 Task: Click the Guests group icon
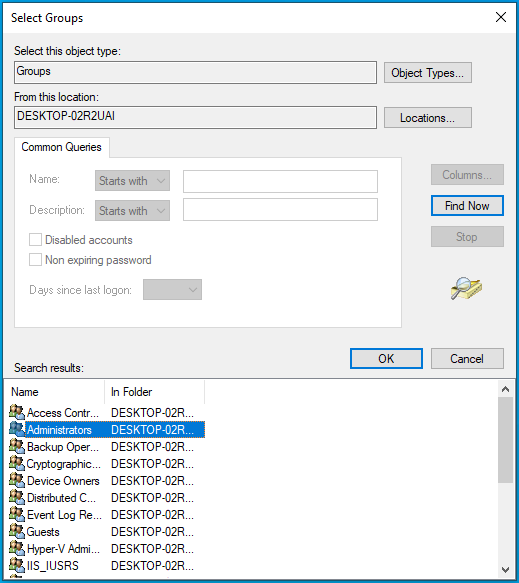[16, 531]
